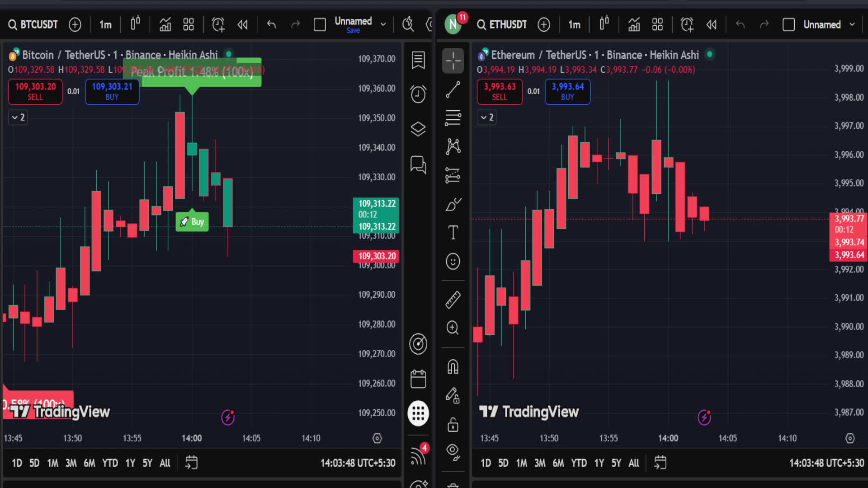Check the layout checkbox beside Unnamed
The image size is (868, 488).
coord(320,25)
